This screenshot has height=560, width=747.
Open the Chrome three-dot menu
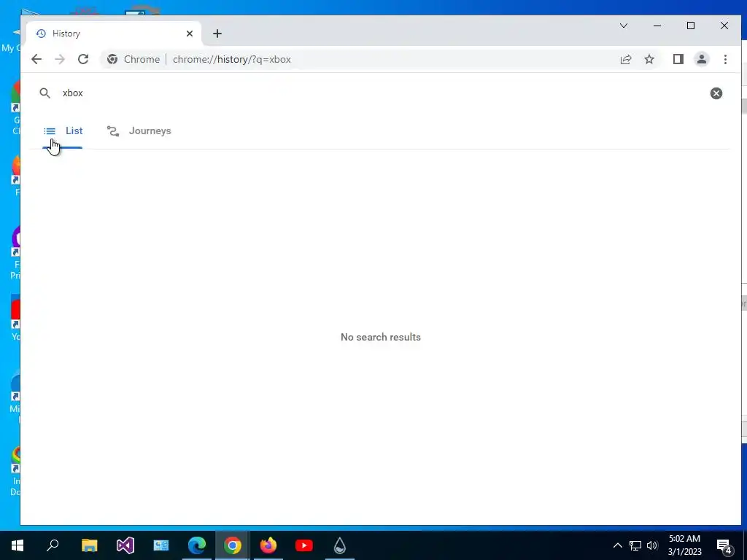click(725, 60)
